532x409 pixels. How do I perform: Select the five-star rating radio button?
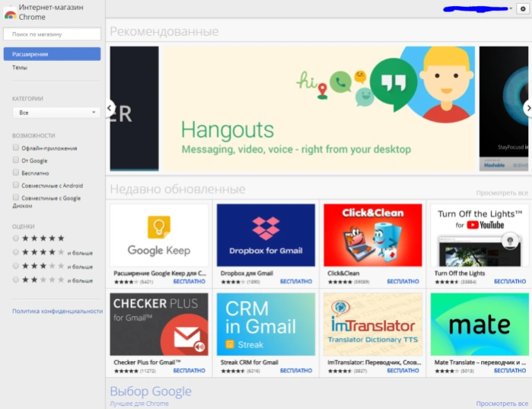(16, 238)
